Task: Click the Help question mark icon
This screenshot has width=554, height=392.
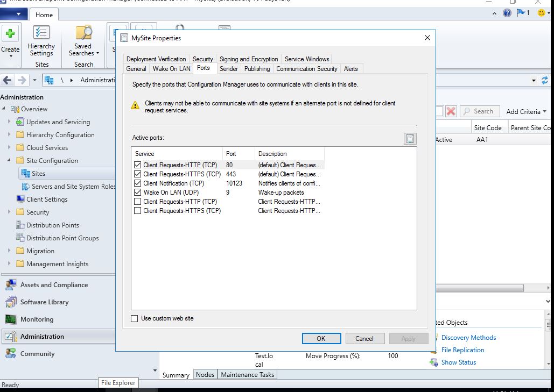Action: pos(507,13)
